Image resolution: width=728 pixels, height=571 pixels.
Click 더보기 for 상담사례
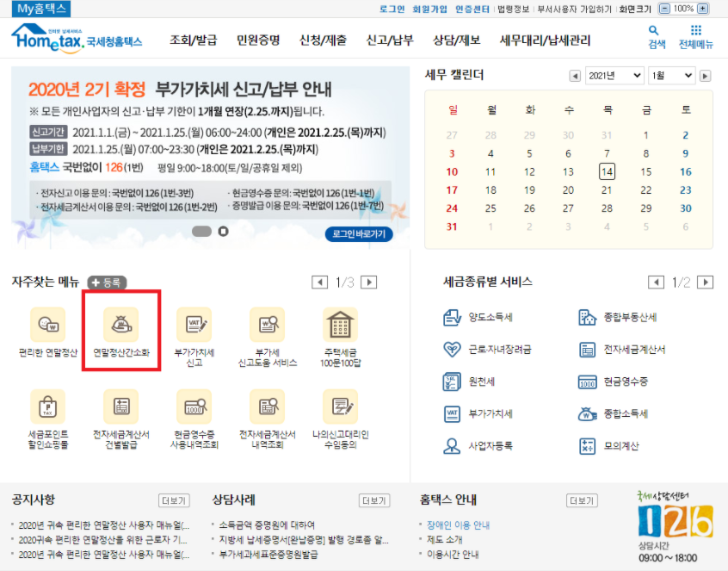tap(374, 500)
